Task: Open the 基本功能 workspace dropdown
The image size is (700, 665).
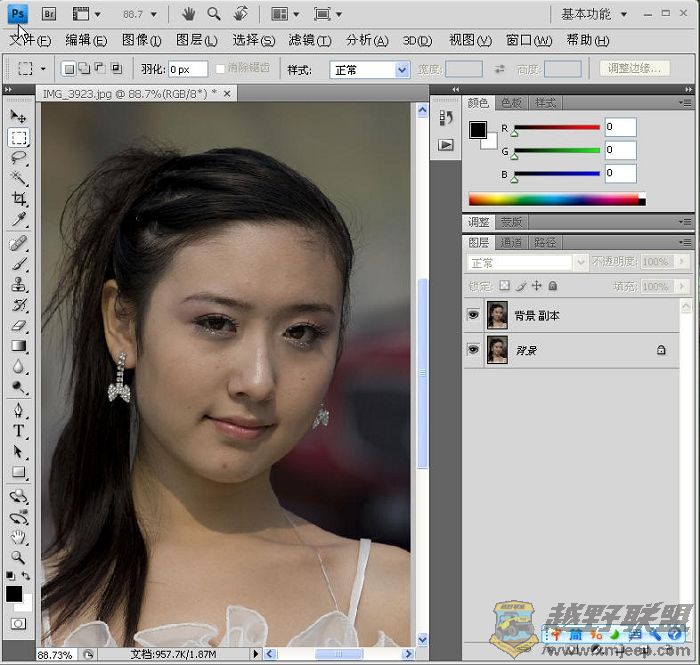Action: click(594, 14)
